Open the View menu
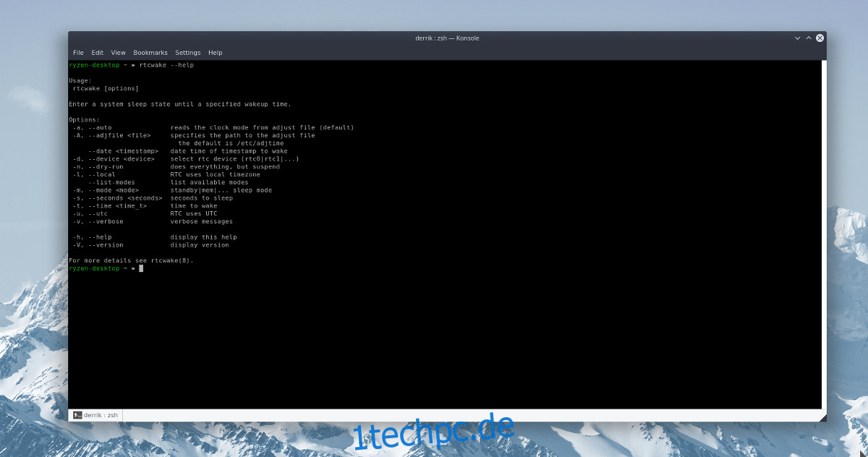 click(118, 53)
